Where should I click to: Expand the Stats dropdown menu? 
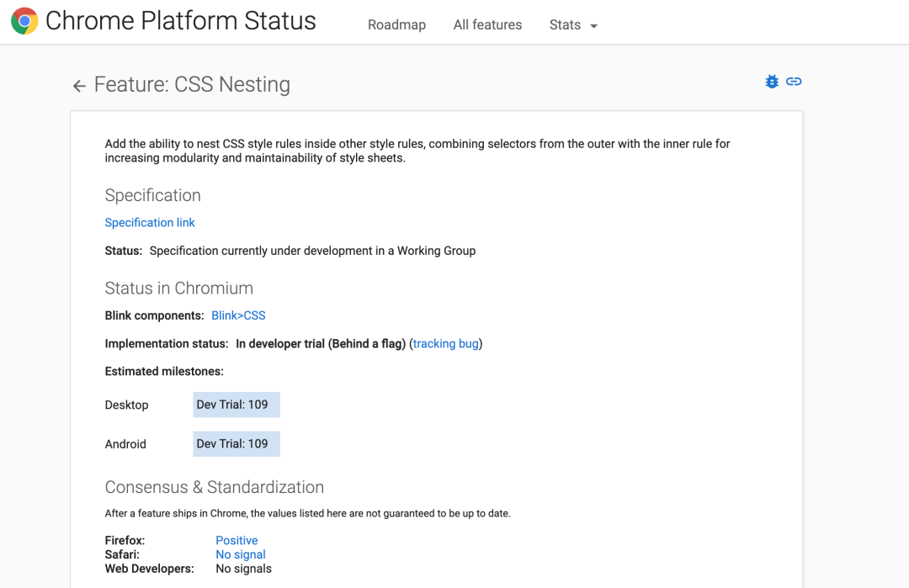click(573, 25)
